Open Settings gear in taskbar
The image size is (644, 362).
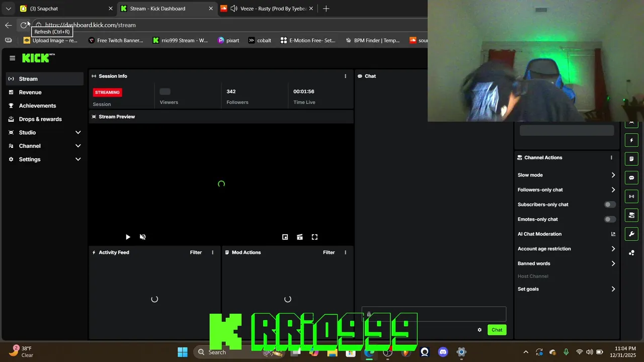point(461,352)
